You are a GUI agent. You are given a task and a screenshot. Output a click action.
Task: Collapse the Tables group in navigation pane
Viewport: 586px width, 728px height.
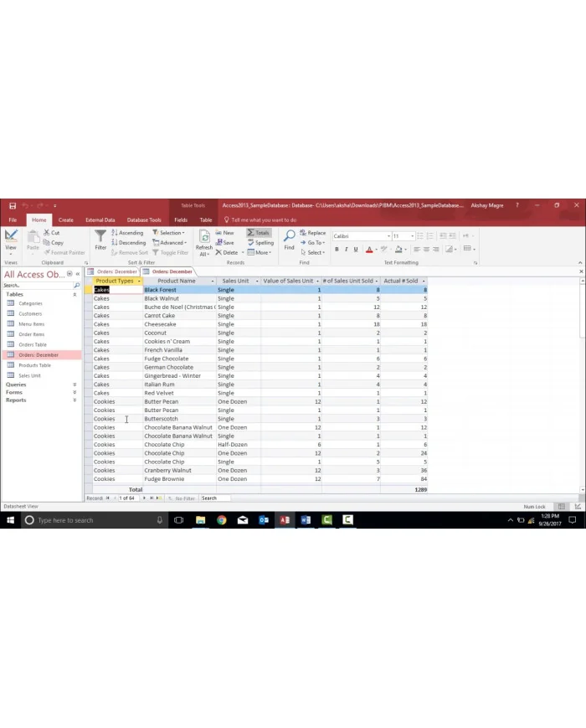(75, 295)
